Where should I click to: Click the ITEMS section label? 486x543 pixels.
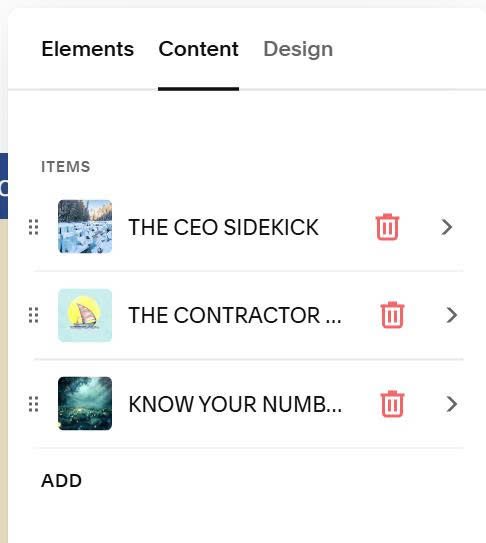[x=65, y=167]
